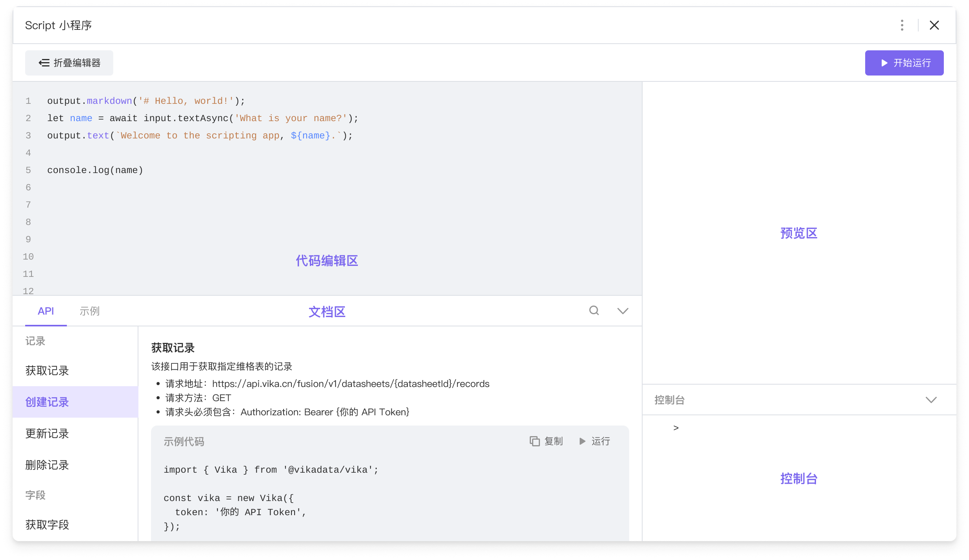Close the Script widget window

tap(934, 25)
